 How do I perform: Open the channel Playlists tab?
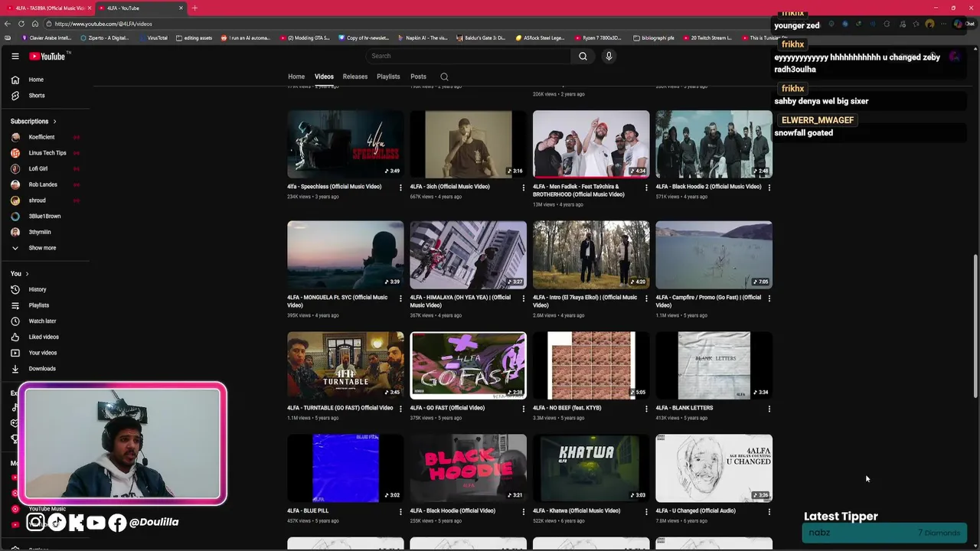[x=388, y=77]
